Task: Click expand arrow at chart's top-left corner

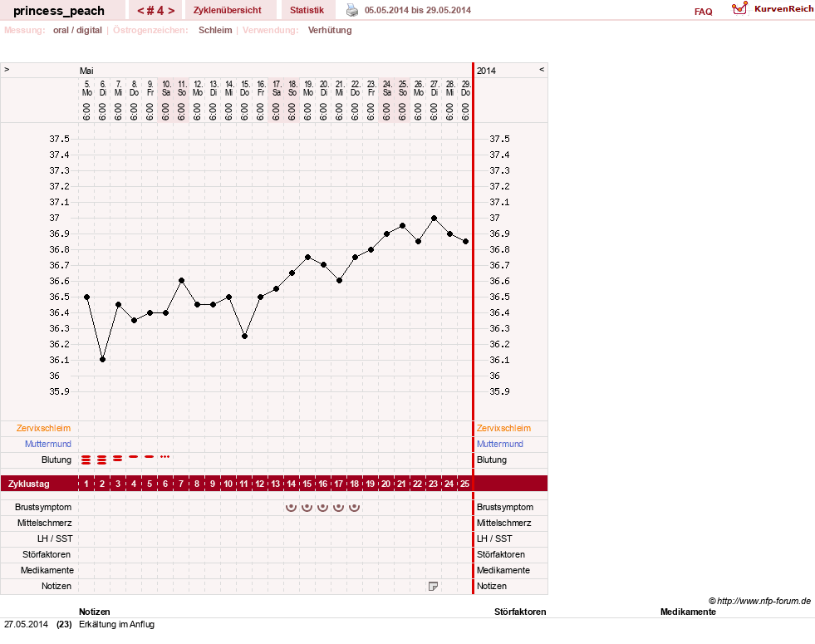Action: pyautogui.click(x=7, y=69)
